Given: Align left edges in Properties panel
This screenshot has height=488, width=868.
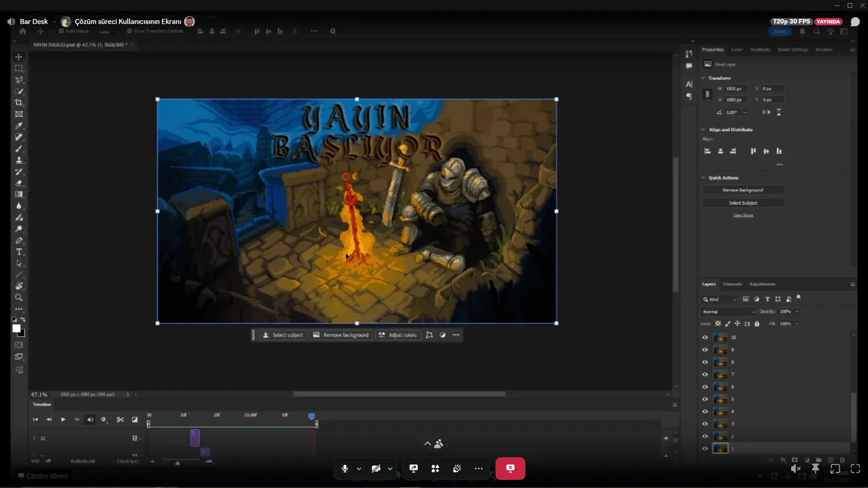Looking at the screenshot, I should pyautogui.click(x=707, y=151).
